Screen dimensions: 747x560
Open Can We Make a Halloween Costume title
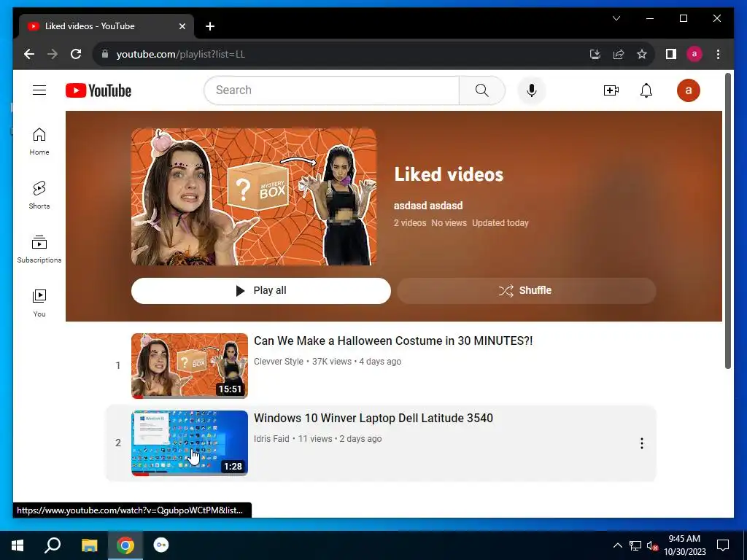[393, 341]
